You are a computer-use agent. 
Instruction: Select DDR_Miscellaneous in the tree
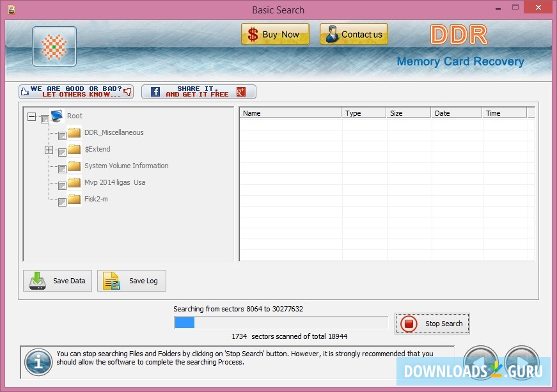click(x=114, y=132)
